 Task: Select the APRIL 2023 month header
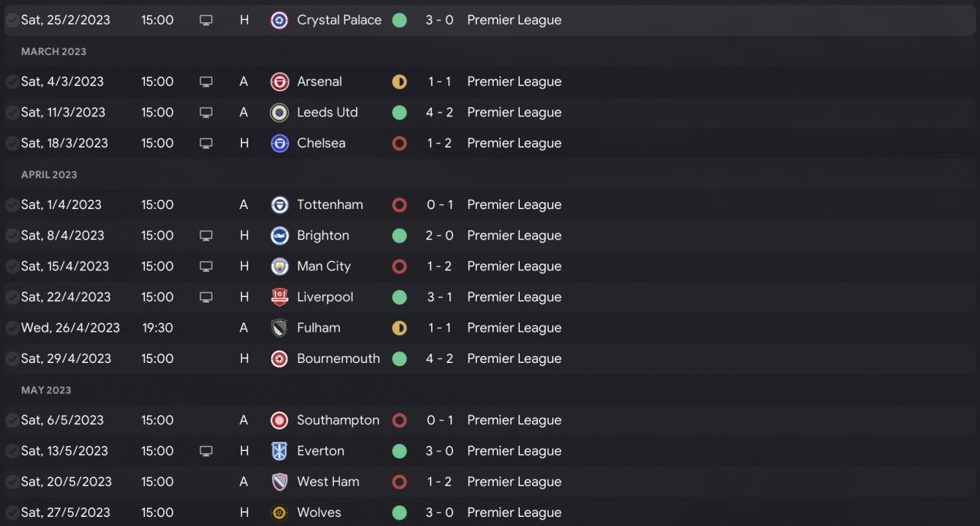click(49, 175)
